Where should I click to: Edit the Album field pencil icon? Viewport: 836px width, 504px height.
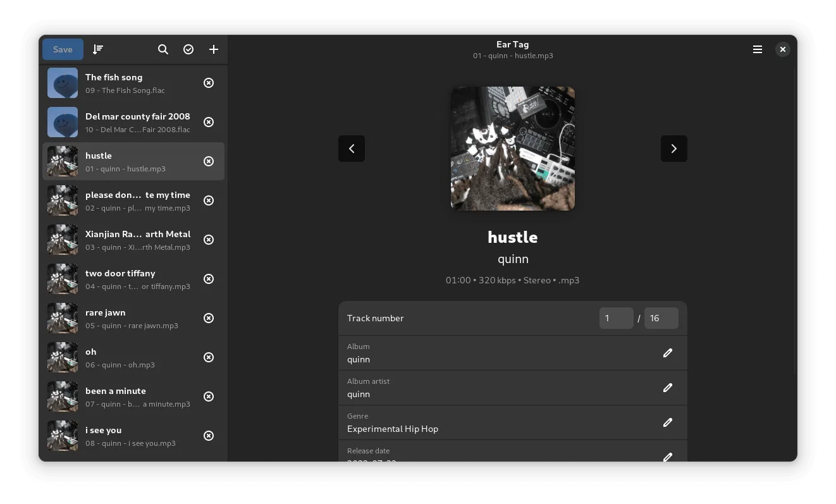[x=667, y=353]
